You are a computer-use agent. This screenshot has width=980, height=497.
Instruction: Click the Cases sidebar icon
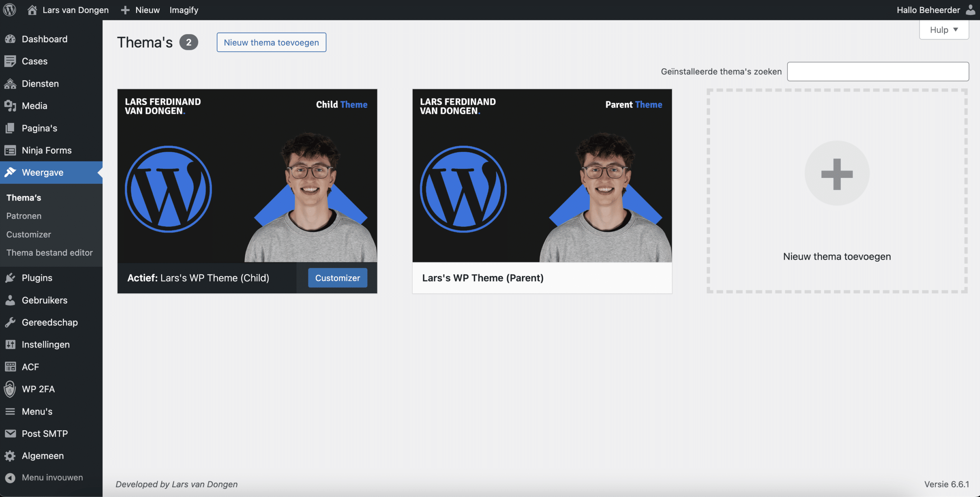10,61
